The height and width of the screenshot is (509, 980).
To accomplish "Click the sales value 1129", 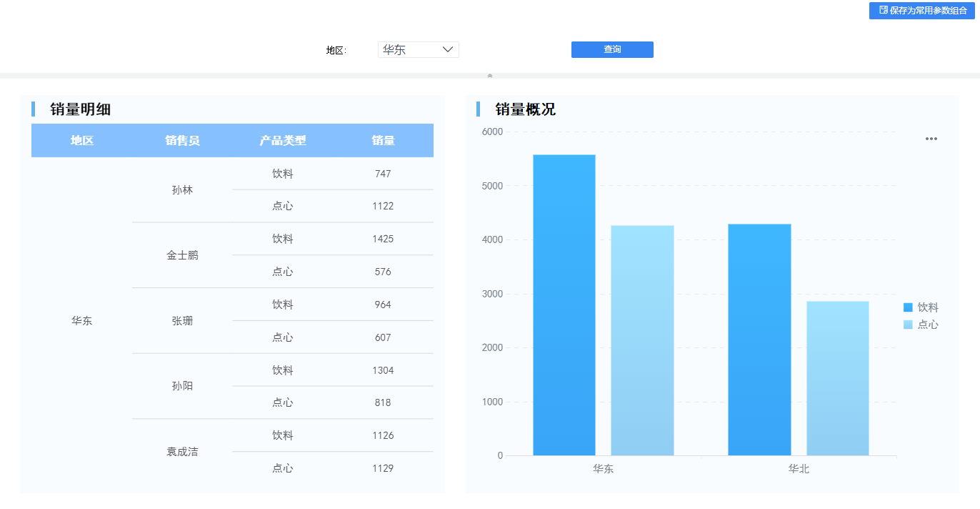I will [x=383, y=468].
